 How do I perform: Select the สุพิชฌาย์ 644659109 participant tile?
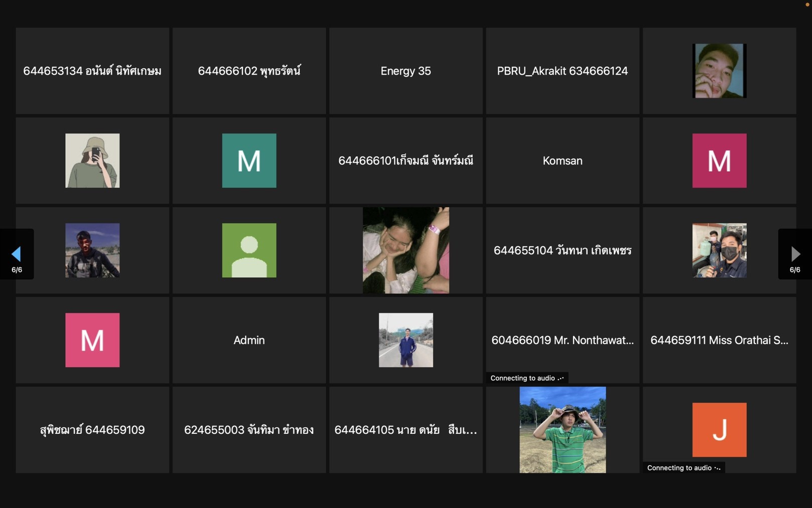[92, 430]
